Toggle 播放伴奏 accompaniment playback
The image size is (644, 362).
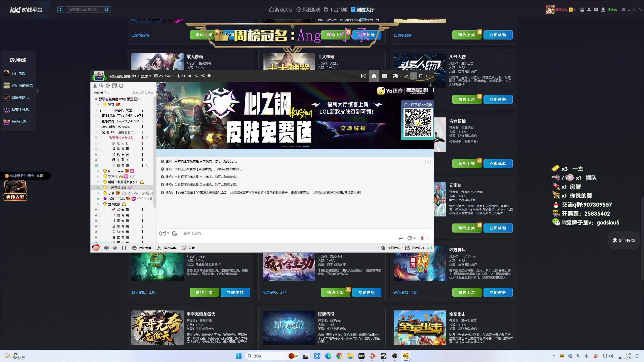(x=167, y=248)
